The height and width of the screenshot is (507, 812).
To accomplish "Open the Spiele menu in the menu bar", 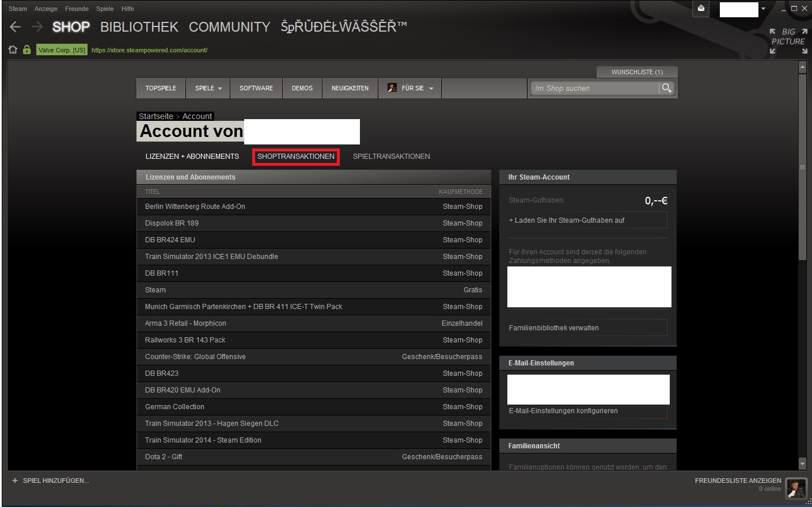I will pyautogui.click(x=105, y=9).
